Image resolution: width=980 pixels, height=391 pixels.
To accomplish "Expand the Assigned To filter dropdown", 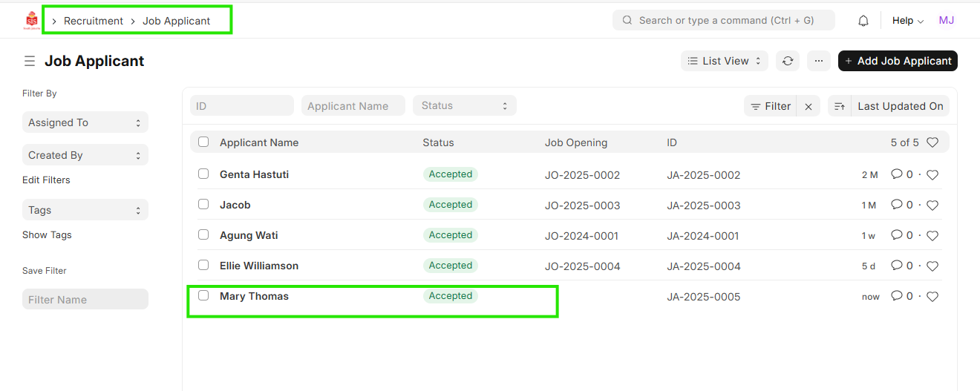I will click(x=85, y=122).
